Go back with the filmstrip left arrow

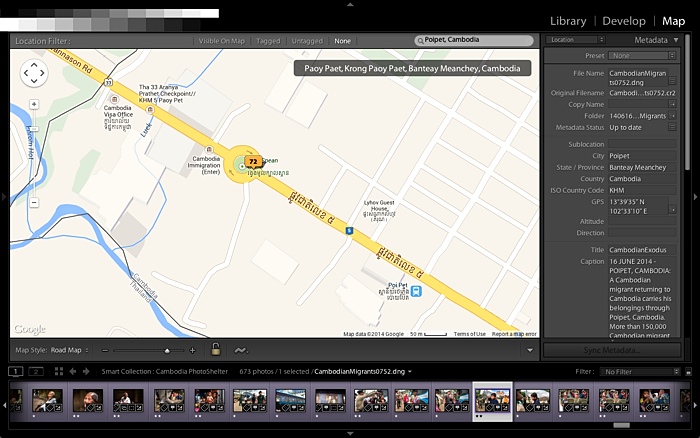coord(73,371)
